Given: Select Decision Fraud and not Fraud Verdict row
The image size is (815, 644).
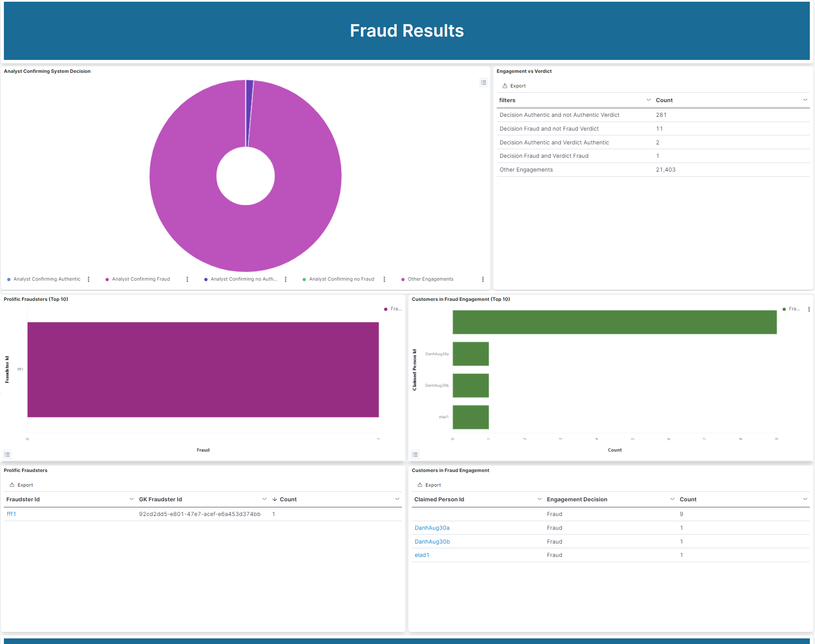Looking at the screenshot, I should point(653,129).
